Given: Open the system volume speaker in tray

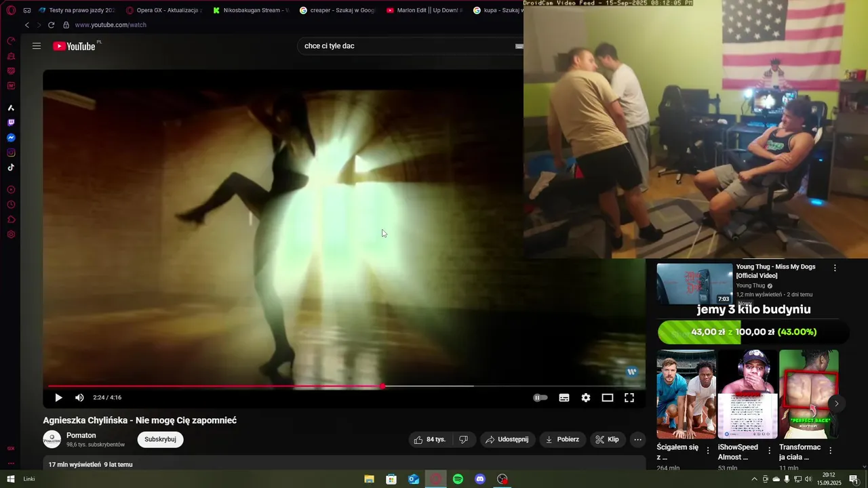Looking at the screenshot, I should coord(808,479).
